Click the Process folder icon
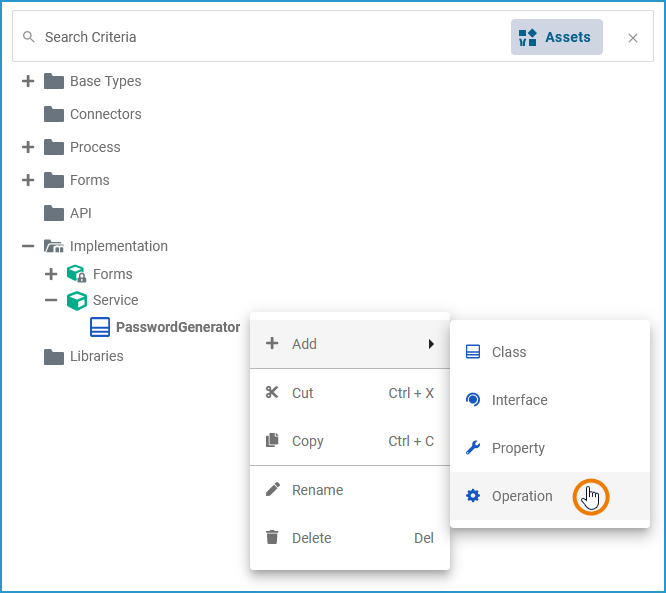The height and width of the screenshot is (593, 666). [54, 147]
